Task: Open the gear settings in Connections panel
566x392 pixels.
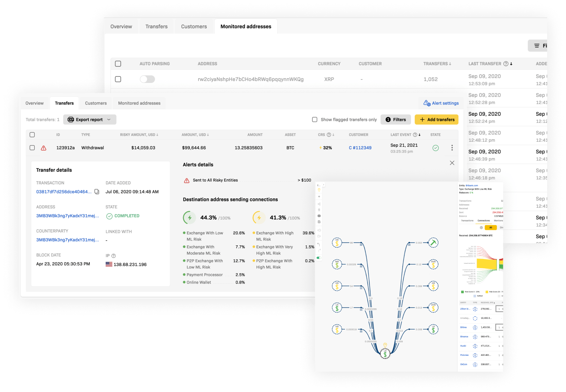Action: 481,228
